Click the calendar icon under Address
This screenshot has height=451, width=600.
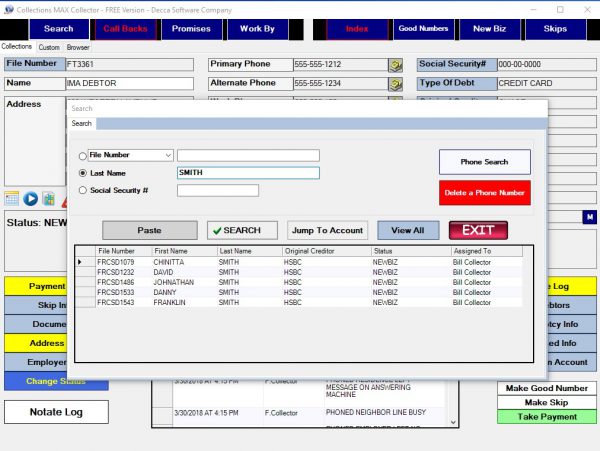tap(12, 199)
